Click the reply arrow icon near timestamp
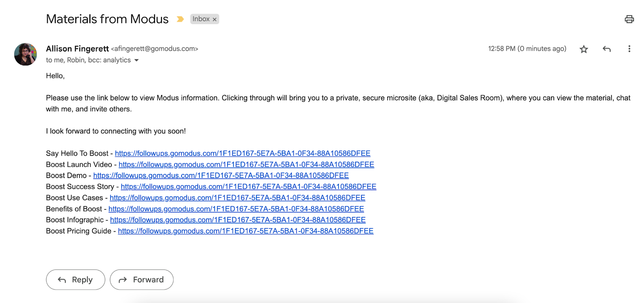This screenshot has width=644, height=303. pyautogui.click(x=607, y=49)
